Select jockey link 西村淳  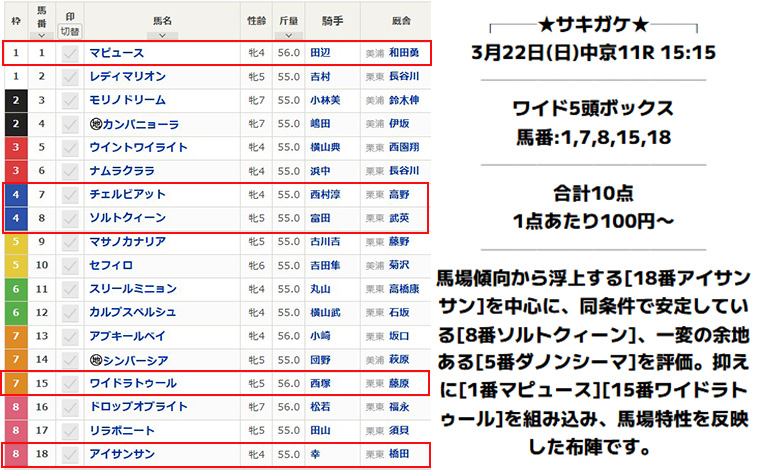pyautogui.click(x=324, y=194)
